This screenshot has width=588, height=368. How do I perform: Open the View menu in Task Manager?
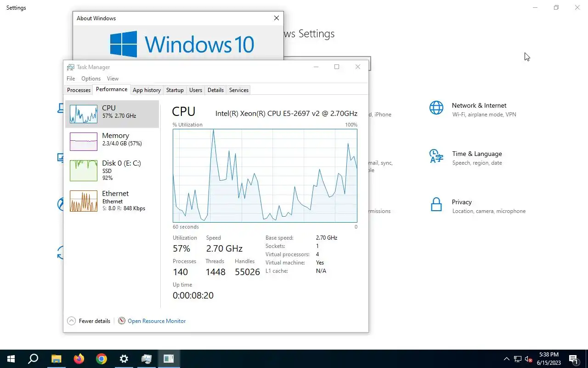(113, 79)
